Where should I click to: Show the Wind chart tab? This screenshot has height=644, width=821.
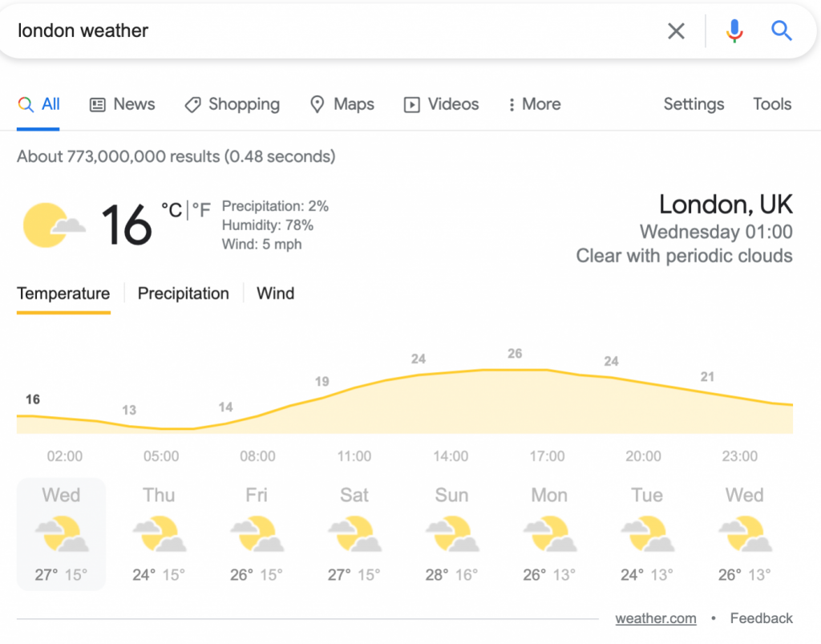[x=276, y=294]
